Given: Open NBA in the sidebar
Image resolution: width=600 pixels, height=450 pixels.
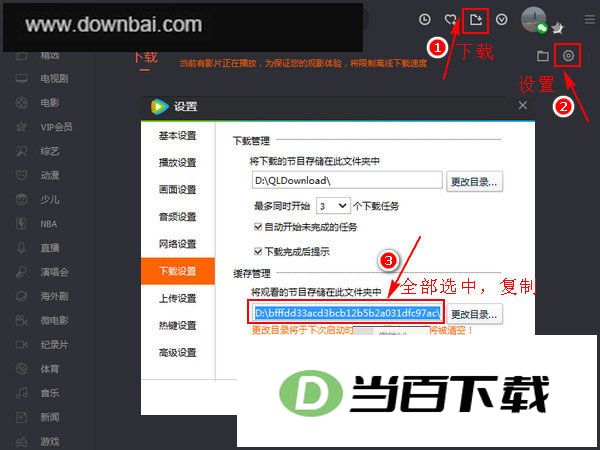Looking at the screenshot, I should point(49,224).
